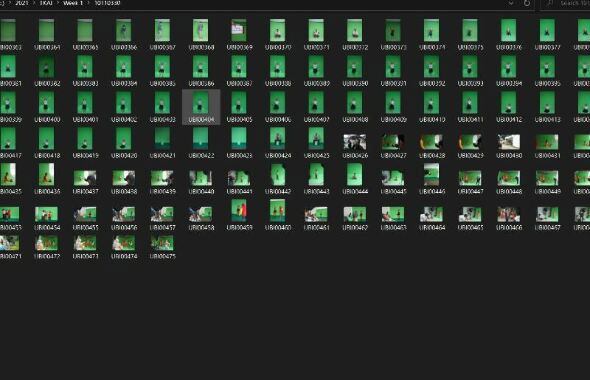The height and width of the screenshot is (380, 590).
Task: Select file thumbnail UBI00430
Action: [x=509, y=143]
